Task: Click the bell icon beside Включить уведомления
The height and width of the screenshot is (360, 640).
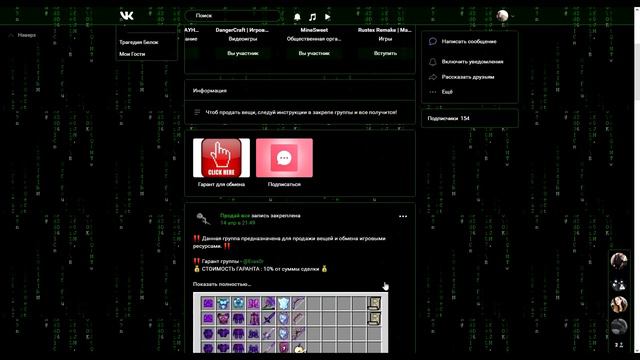Action: [x=433, y=62]
